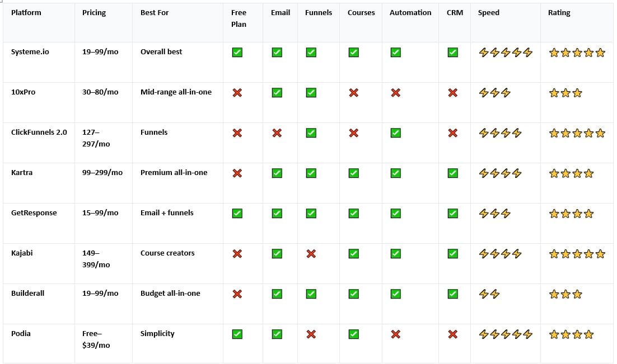Viewport: 617px width, 364px height.
Task: Click Builderall's two lightning bolts speed
Action: pyautogui.click(x=489, y=294)
